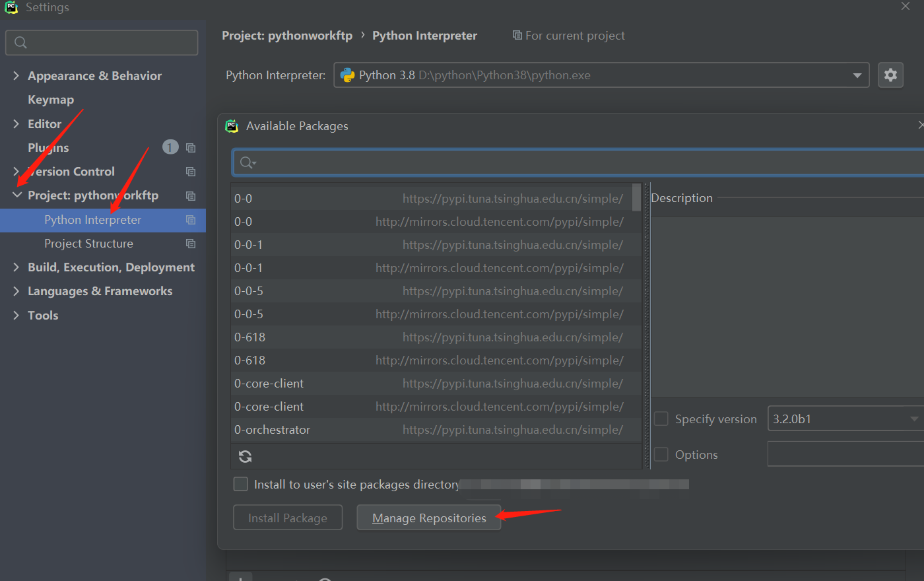Screen dimensions: 924x581
Task: Open the version dropdown showing 3.2.0b1
Action: (x=913, y=419)
